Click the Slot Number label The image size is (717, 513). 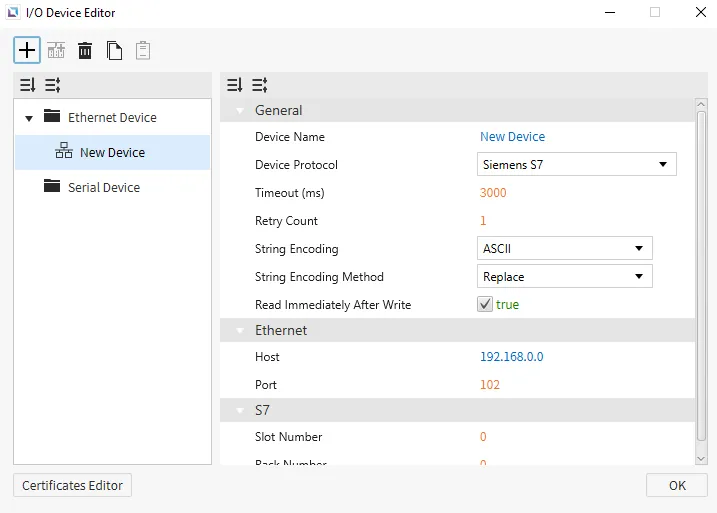[x=289, y=437]
